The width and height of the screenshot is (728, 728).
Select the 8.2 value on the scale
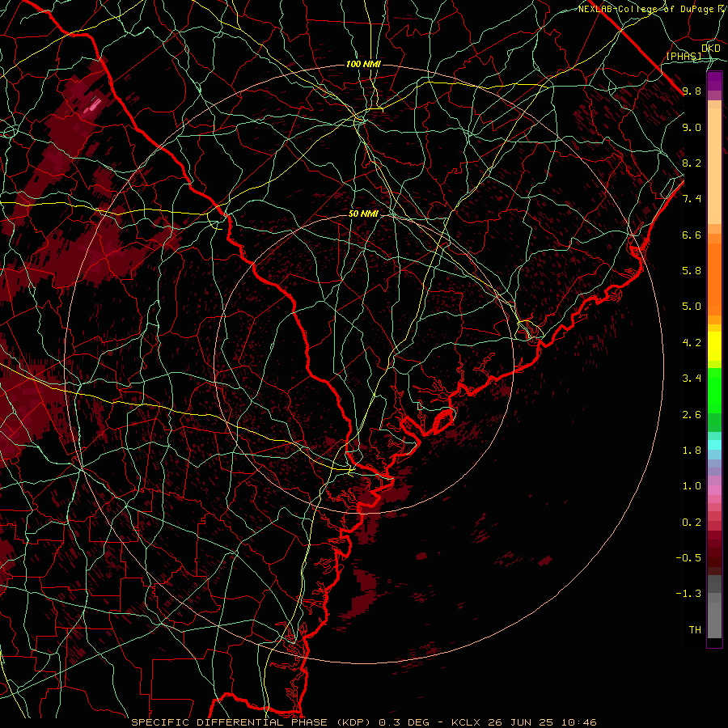click(692, 163)
